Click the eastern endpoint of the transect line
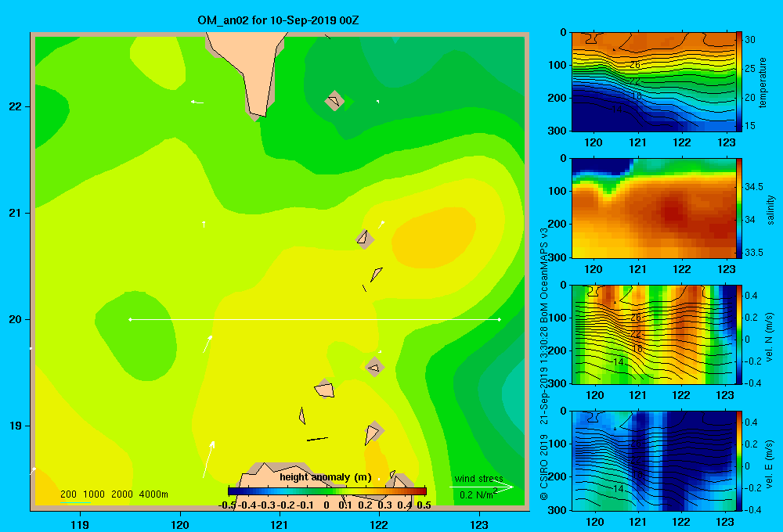Image resolution: width=783 pixels, height=532 pixels. [x=500, y=319]
